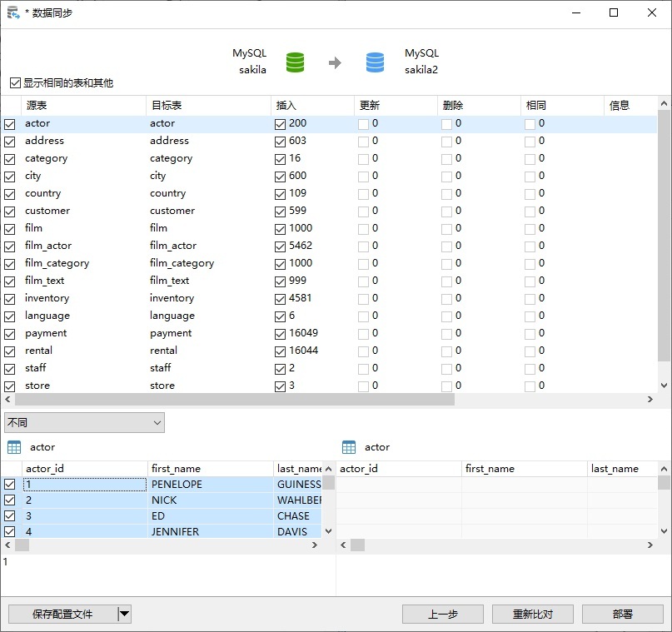Uncheck the insert checkbox for payment 16049

tap(280, 334)
